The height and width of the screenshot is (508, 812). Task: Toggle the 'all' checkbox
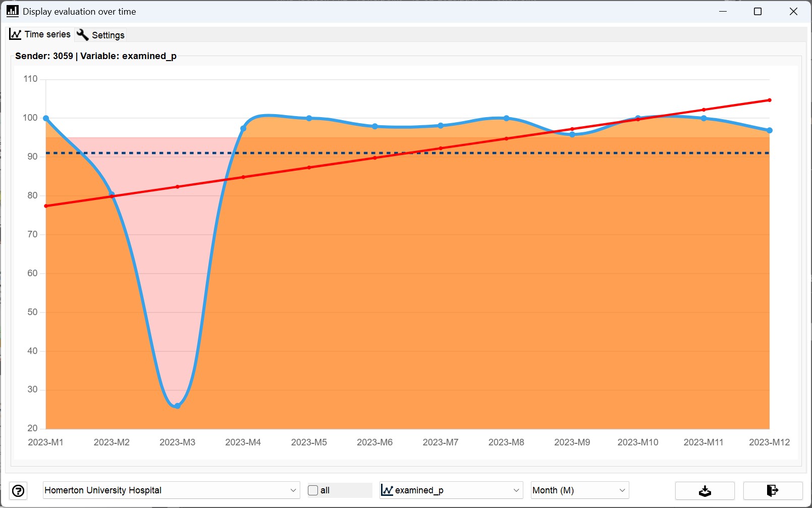coord(313,490)
